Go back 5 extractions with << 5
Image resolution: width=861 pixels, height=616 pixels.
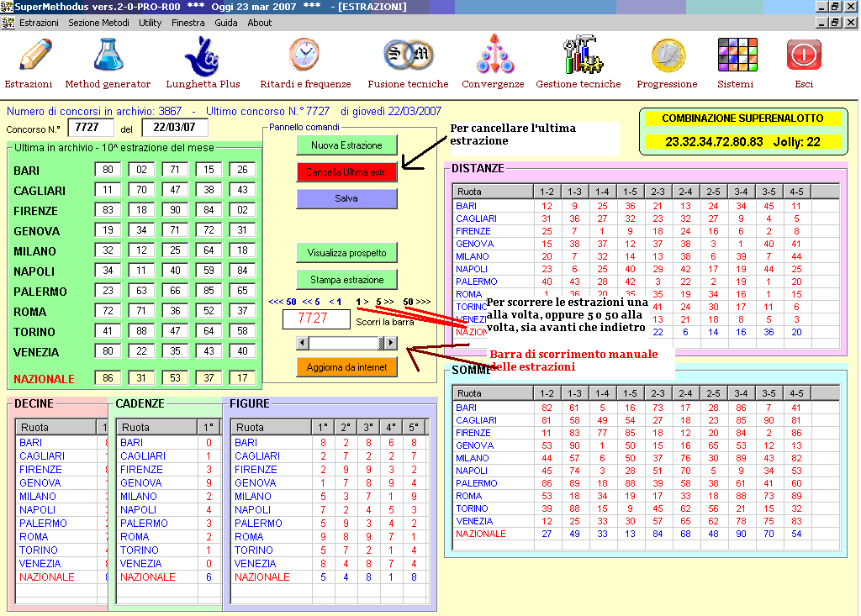311,302
